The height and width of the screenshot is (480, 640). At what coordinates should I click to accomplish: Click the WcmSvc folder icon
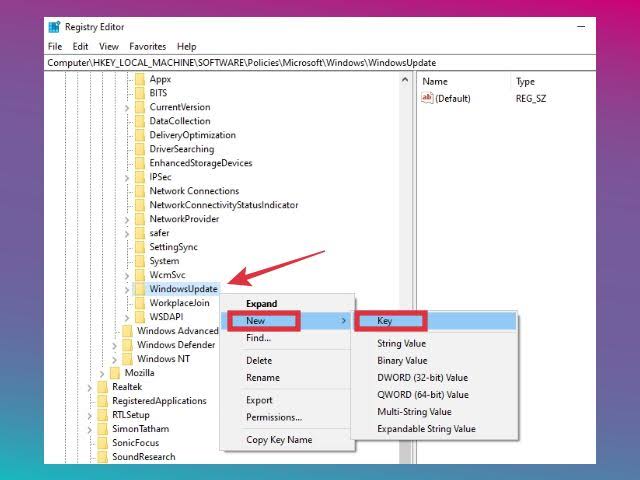[140, 275]
